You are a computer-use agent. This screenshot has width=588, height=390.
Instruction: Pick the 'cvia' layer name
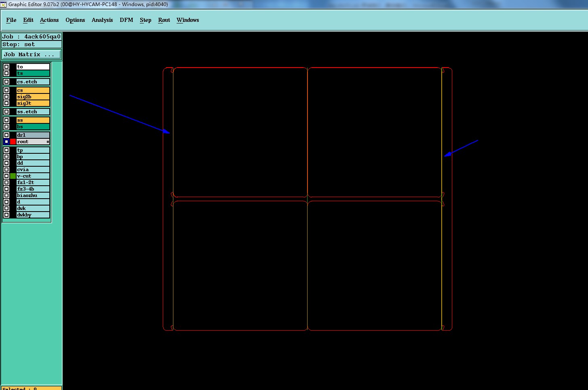33,170
